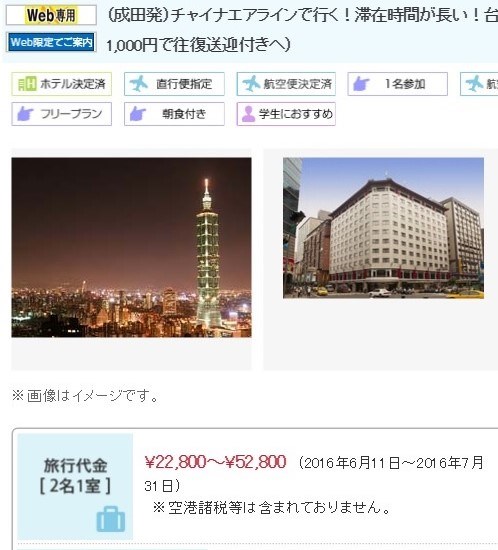Click the hotel icon on ホテル決定済 tag
The width and height of the screenshot is (498, 550).
pos(27,84)
